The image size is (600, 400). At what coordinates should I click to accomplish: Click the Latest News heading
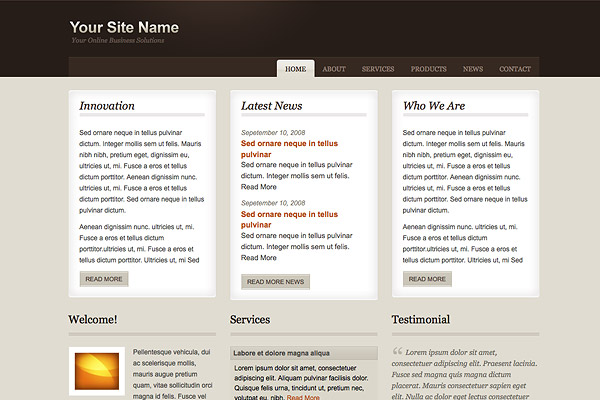point(272,106)
